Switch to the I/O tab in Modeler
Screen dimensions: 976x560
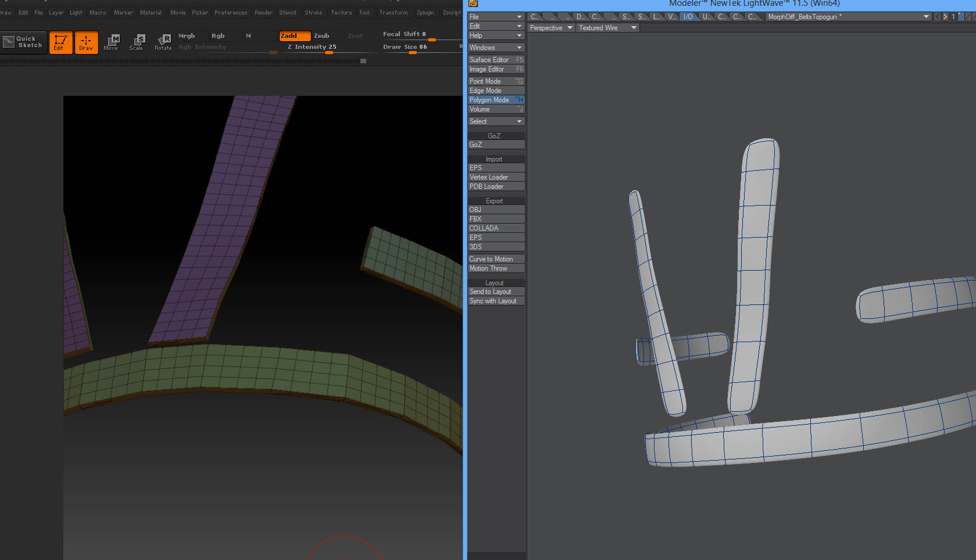coord(688,17)
